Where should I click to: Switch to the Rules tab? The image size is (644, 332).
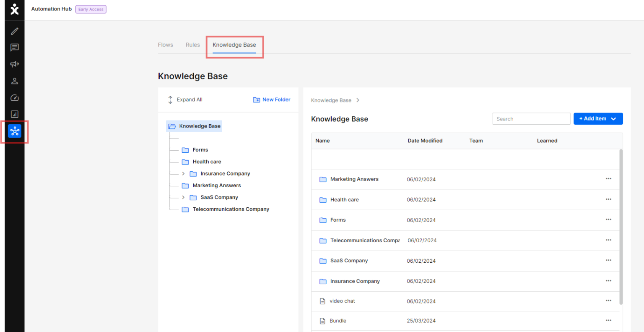click(192, 44)
